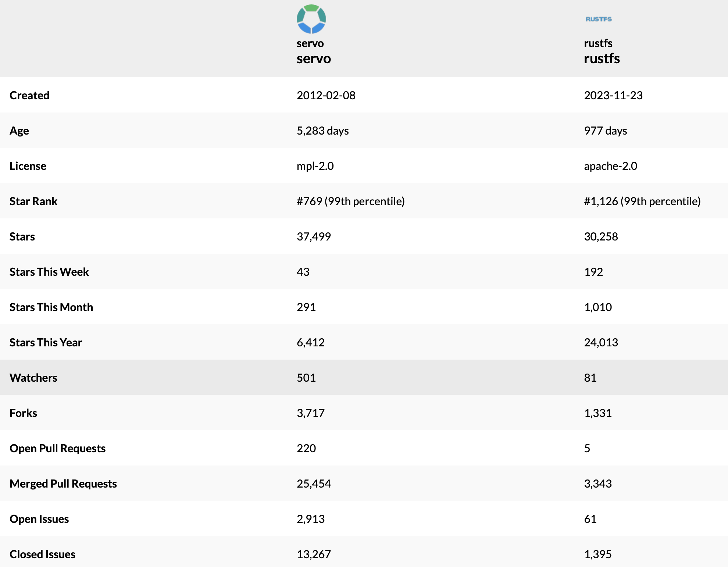The height and width of the screenshot is (567, 728).
Task: Open the bold rustfs repository name
Action: pos(602,59)
